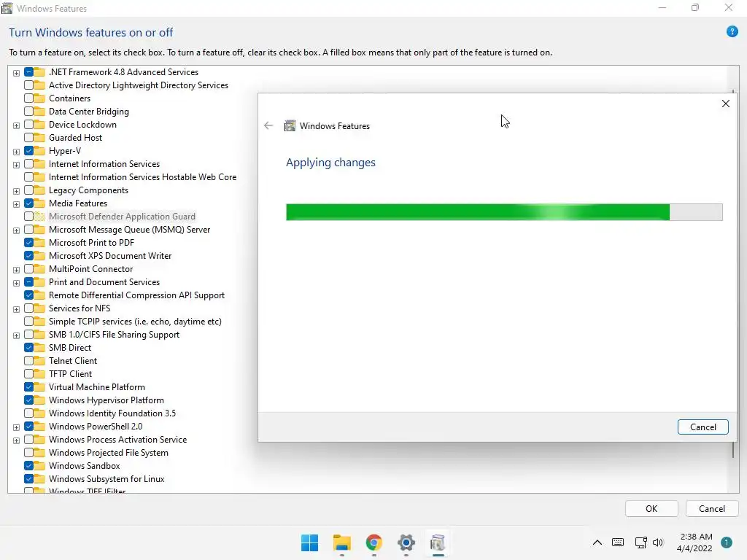The height and width of the screenshot is (560, 747).
Task: Open clock showing 2:38 AM 4/4/2022
Action: click(x=694, y=542)
